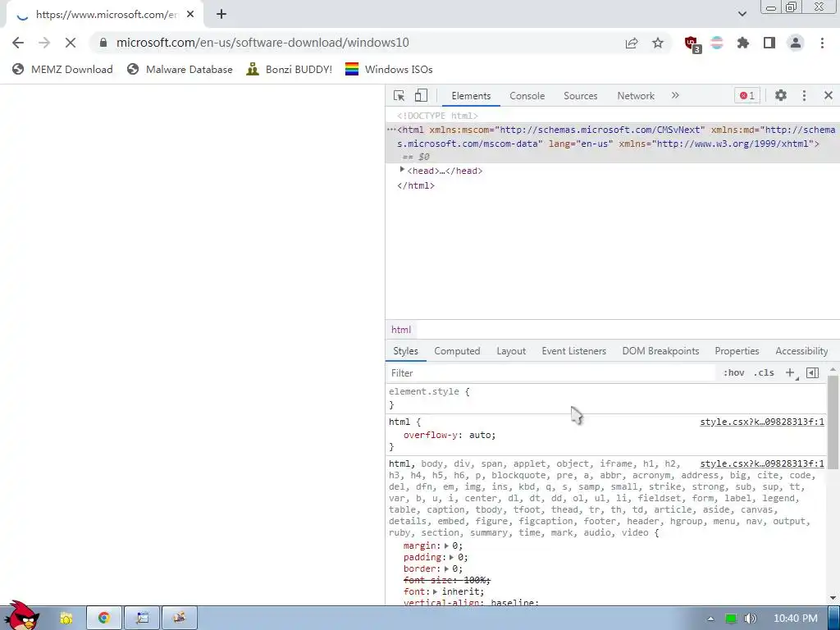The height and width of the screenshot is (630, 840).
Task: Open the volume speaker tray icon
Action: [x=750, y=619]
